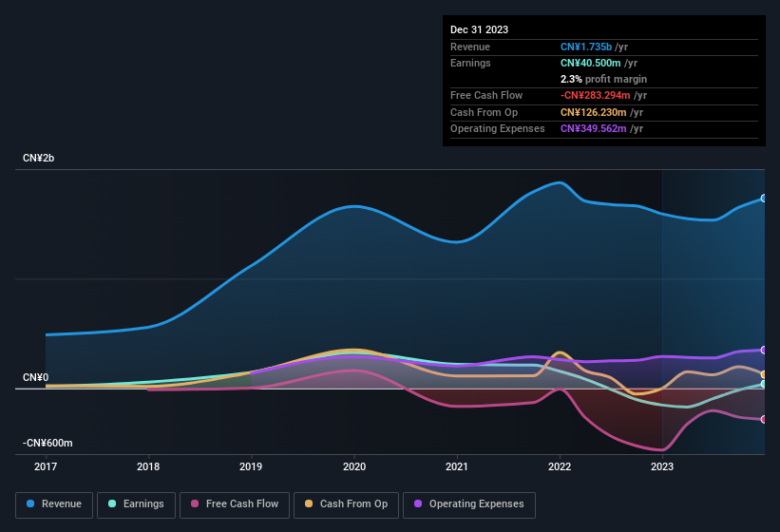This screenshot has height=532, width=780.
Task: Select the Free Cash Flow end-point marker
Action: tap(764, 420)
